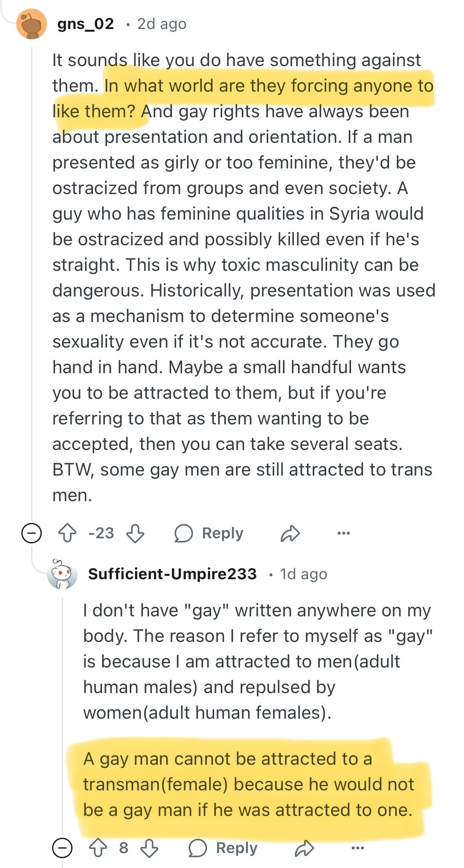Open more options on Sufficient-Umpire233's comment
The width and height of the screenshot is (464, 868).
coord(357,848)
